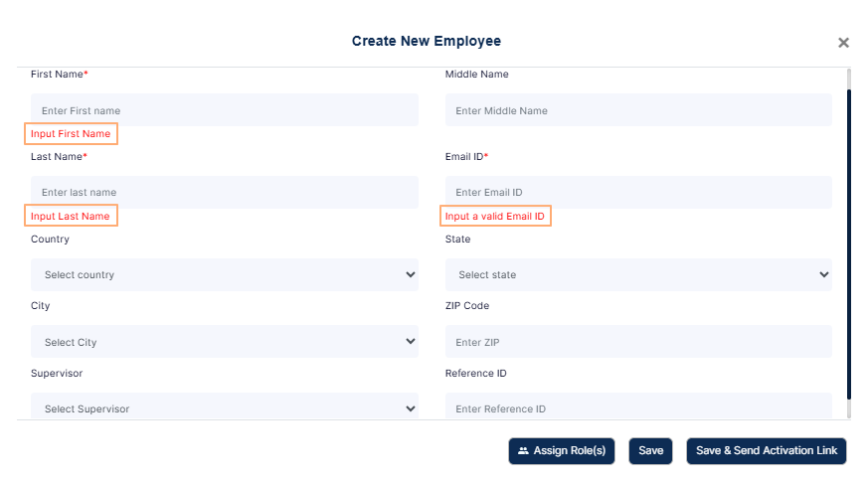Click the Input First Name error message
The width and height of the screenshot is (868, 485).
click(71, 133)
